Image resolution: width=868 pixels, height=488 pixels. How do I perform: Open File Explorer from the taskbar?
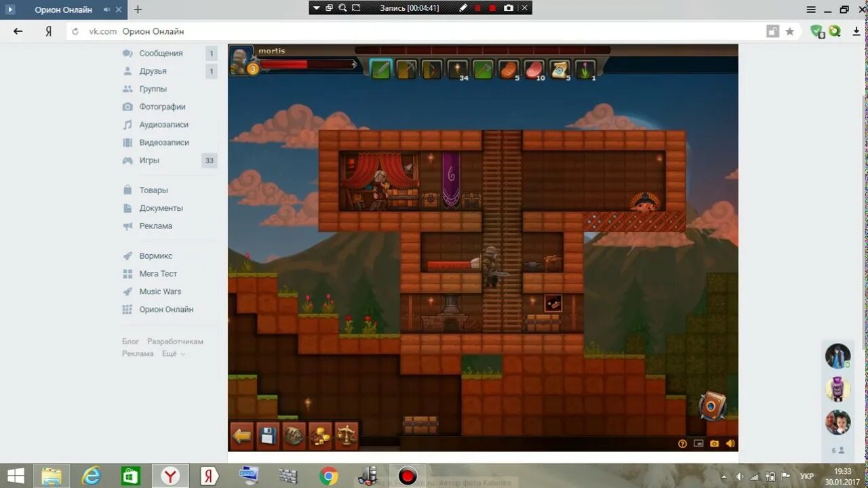click(52, 476)
